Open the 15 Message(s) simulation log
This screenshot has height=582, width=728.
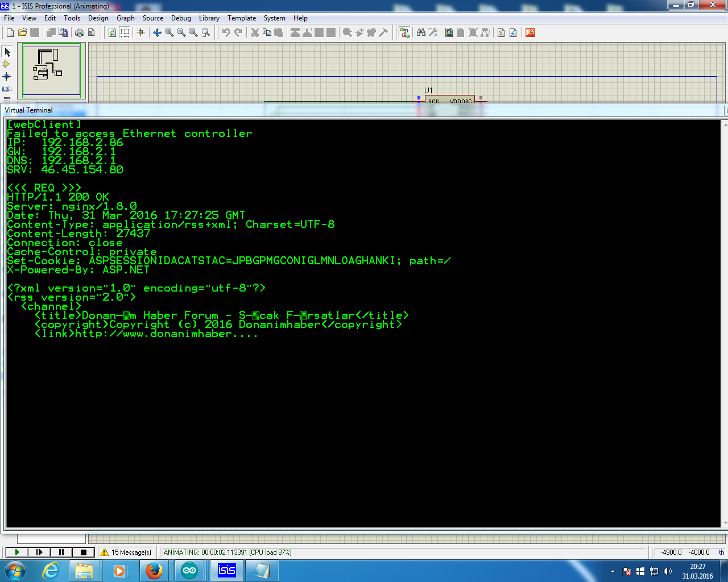[126, 552]
